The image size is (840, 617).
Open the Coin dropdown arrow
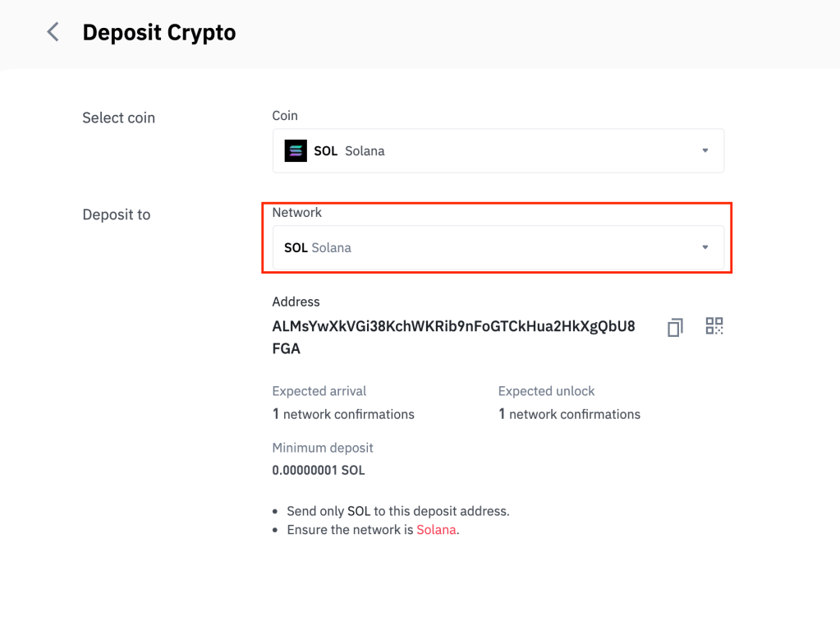[x=705, y=151]
